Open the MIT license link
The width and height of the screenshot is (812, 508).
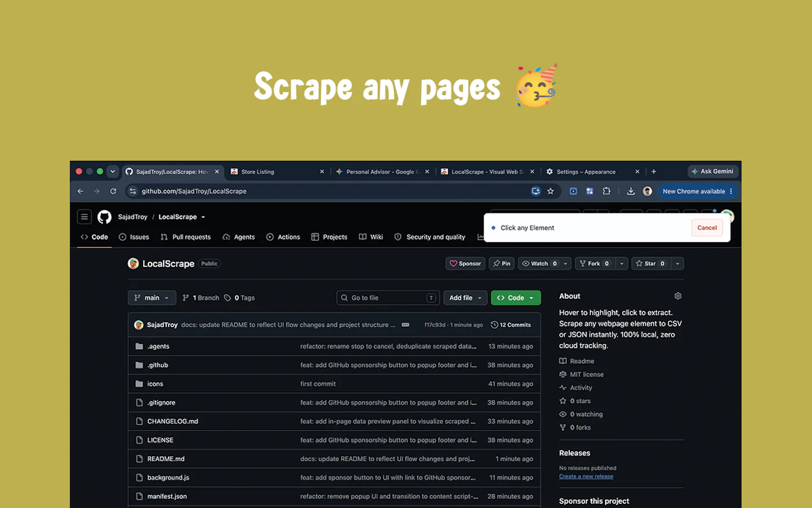pyautogui.click(x=582, y=374)
